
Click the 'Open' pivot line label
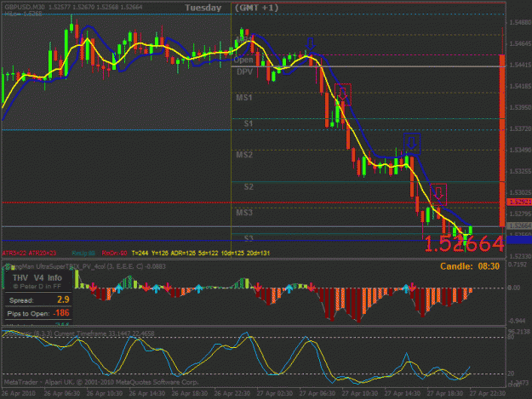[x=243, y=60]
